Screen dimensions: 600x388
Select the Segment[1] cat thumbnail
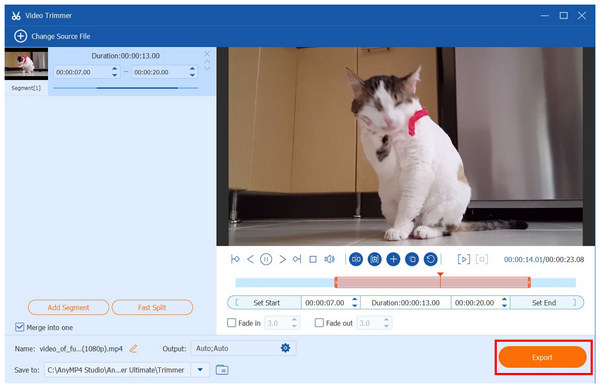(26, 64)
